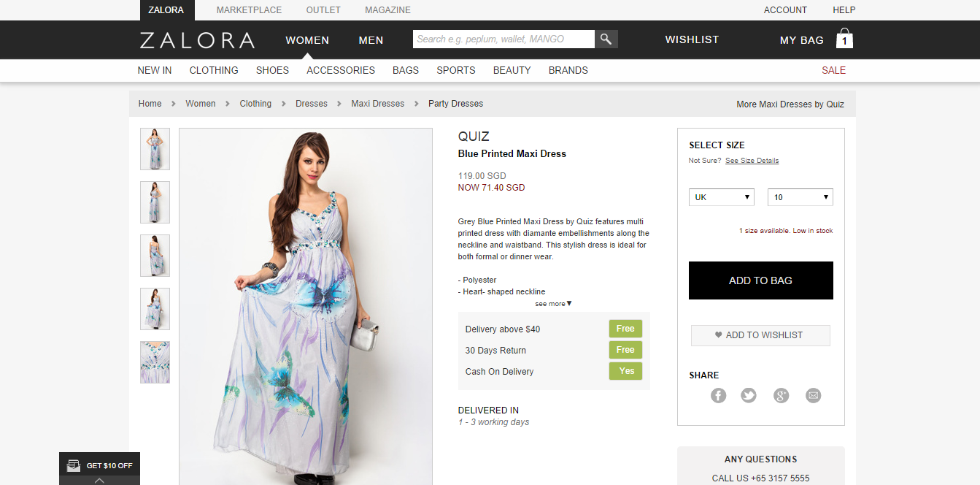Go to Clothing breadcrumb
The image size is (980, 485).
click(255, 104)
